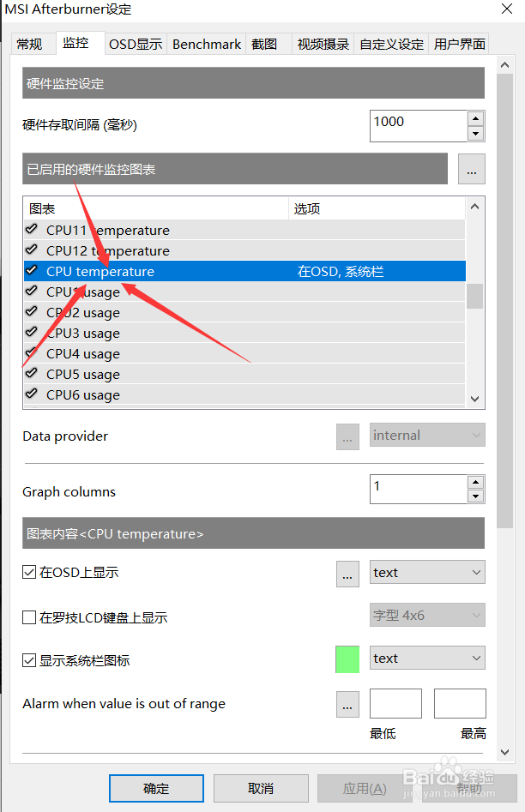Switch to the 用户界面 tab
The width and height of the screenshot is (525, 812).
point(459,45)
